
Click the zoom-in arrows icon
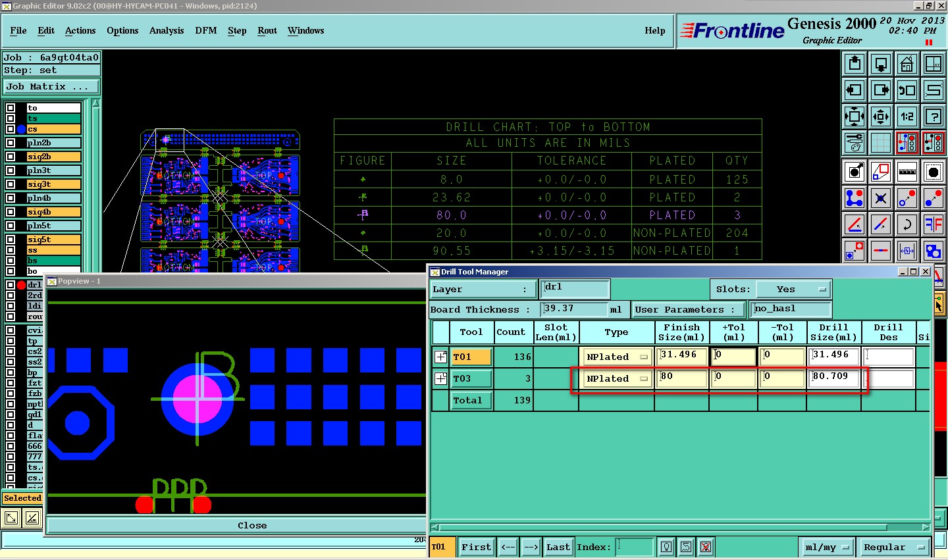(x=855, y=116)
